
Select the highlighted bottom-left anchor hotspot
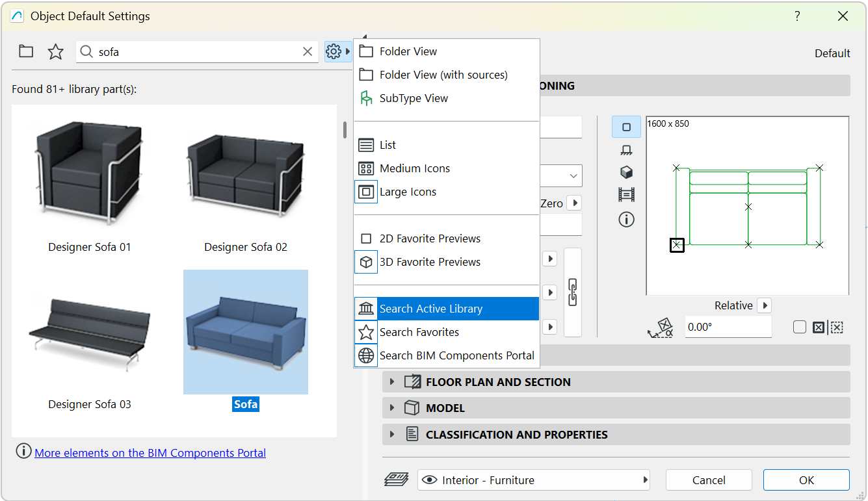677,245
